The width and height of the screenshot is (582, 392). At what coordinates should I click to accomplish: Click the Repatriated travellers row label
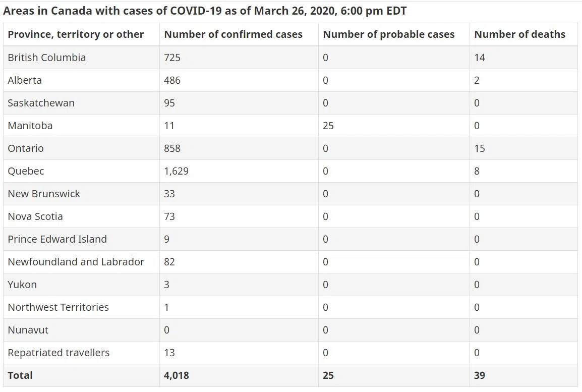click(59, 353)
